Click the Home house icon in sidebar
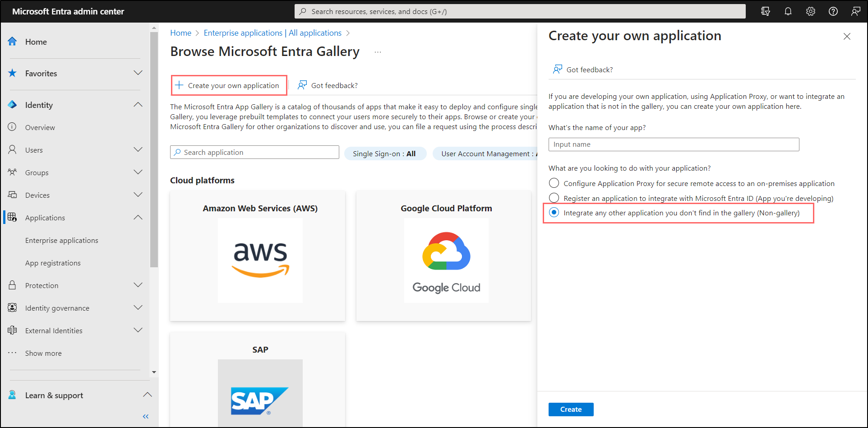Viewport: 868px width, 428px height. tap(12, 42)
